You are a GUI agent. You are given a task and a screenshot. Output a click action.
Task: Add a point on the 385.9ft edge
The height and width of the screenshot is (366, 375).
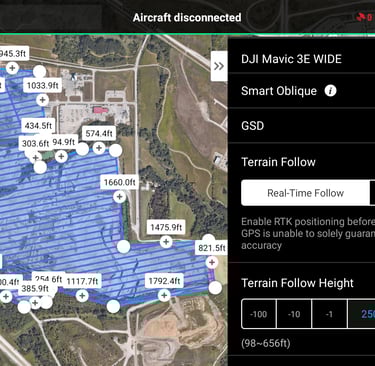coord(35,302)
